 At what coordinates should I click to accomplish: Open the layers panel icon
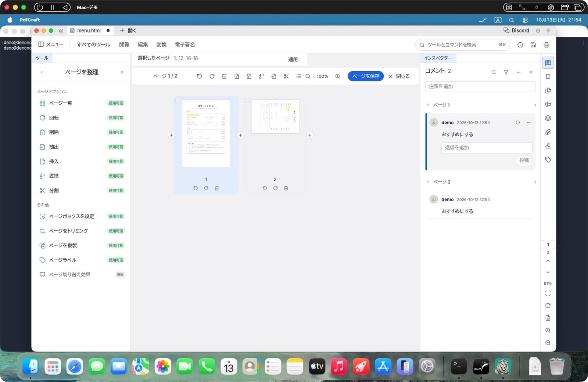click(548, 118)
